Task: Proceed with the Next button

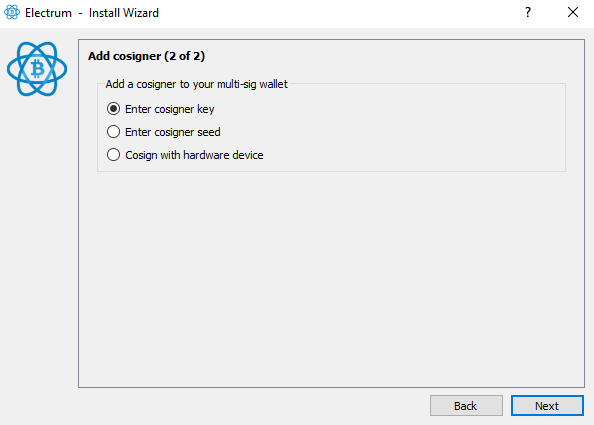Action: pyautogui.click(x=547, y=406)
